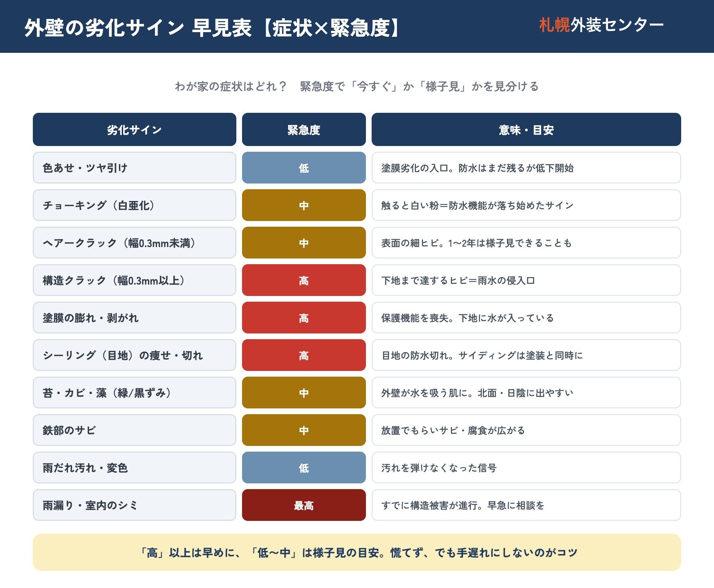The height and width of the screenshot is (588, 714).
Task: Select the 緊急度 column header
Action: pos(304,130)
